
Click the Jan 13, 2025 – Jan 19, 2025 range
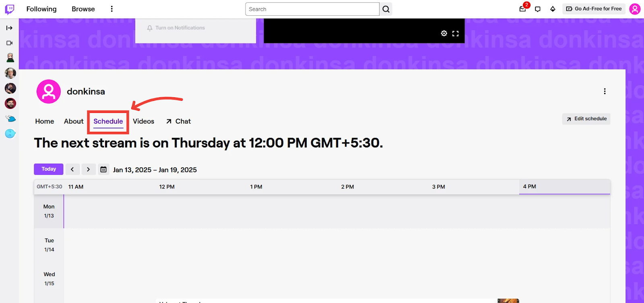click(155, 170)
